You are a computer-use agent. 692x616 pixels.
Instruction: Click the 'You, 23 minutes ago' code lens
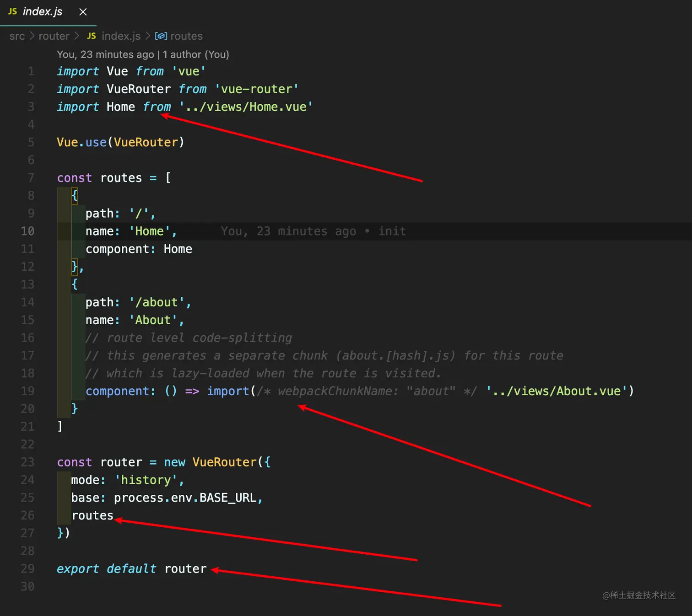pyautogui.click(x=105, y=54)
